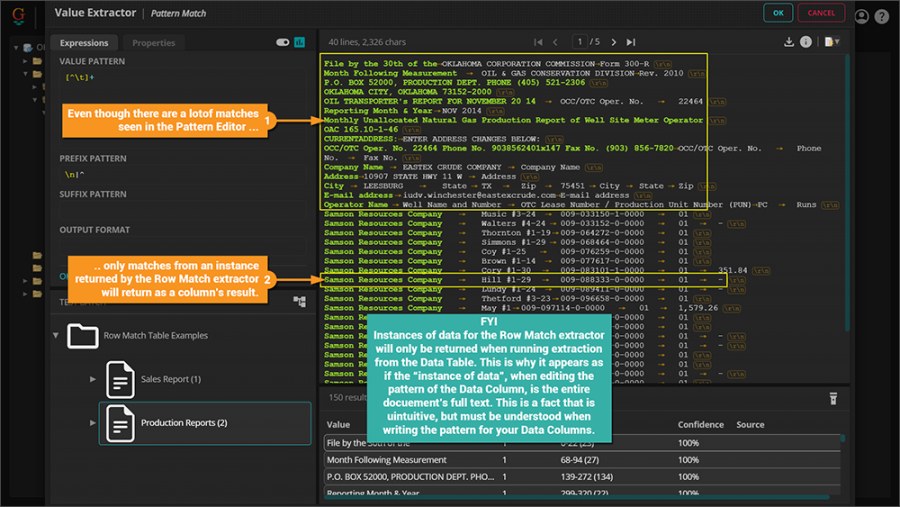Click the results flashlight icon
Viewport: 900px width, 507px height.
832,398
